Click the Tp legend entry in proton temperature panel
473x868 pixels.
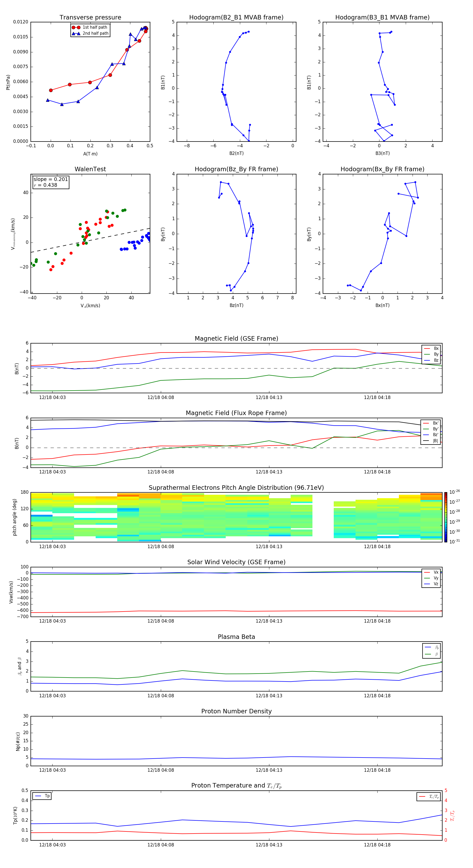click(42, 796)
